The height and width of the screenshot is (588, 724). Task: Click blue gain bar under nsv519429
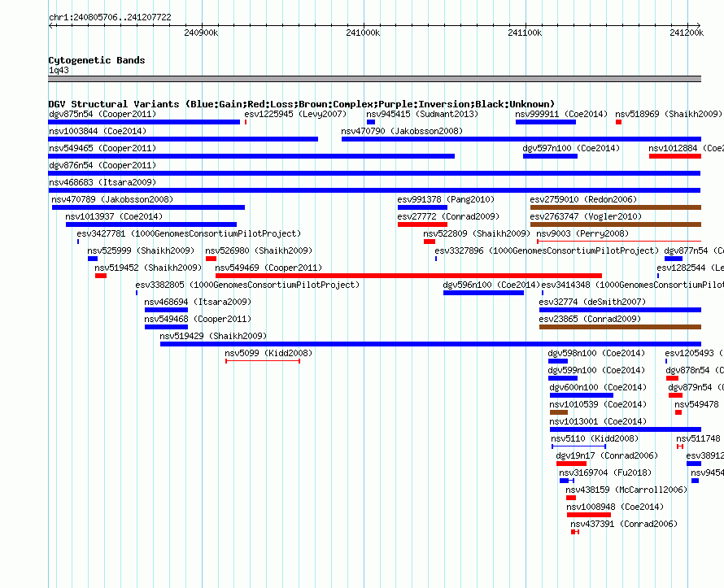point(431,344)
